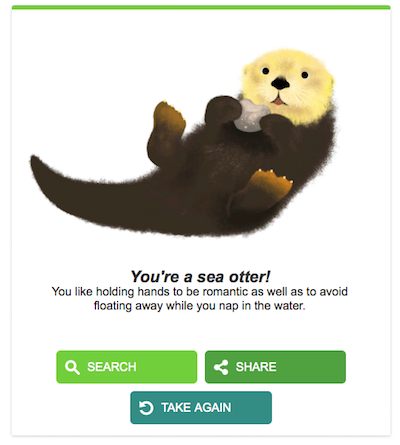This screenshot has height=445, width=400.
Task: Click the green progress bar at top
Action: pos(201,7)
